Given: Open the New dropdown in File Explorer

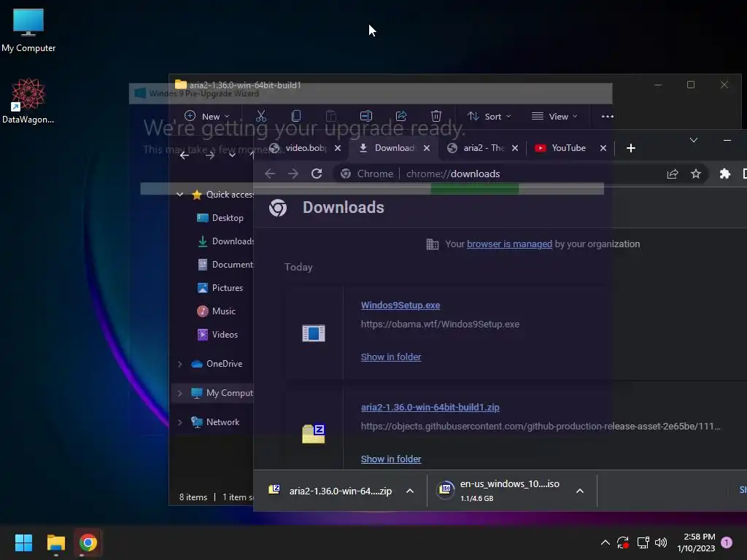Looking at the screenshot, I should click(x=206, y=116).
